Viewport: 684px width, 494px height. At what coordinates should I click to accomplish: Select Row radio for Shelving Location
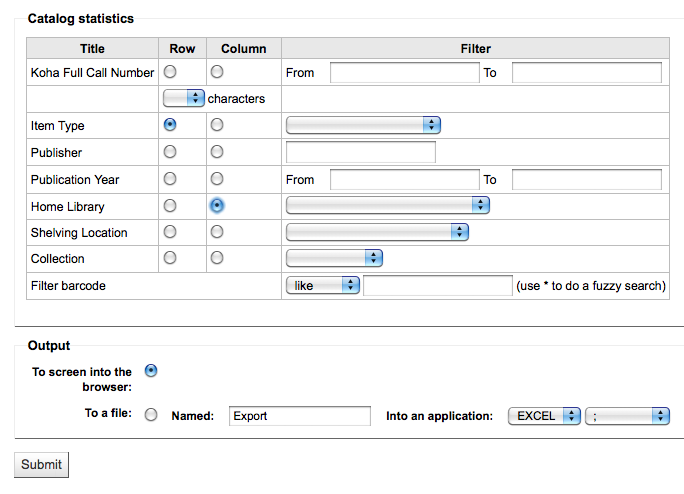coord(170,232)
